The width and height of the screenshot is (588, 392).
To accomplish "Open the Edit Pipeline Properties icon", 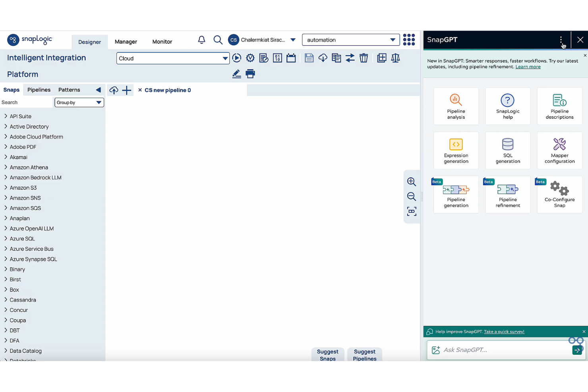I will (264, 58).
